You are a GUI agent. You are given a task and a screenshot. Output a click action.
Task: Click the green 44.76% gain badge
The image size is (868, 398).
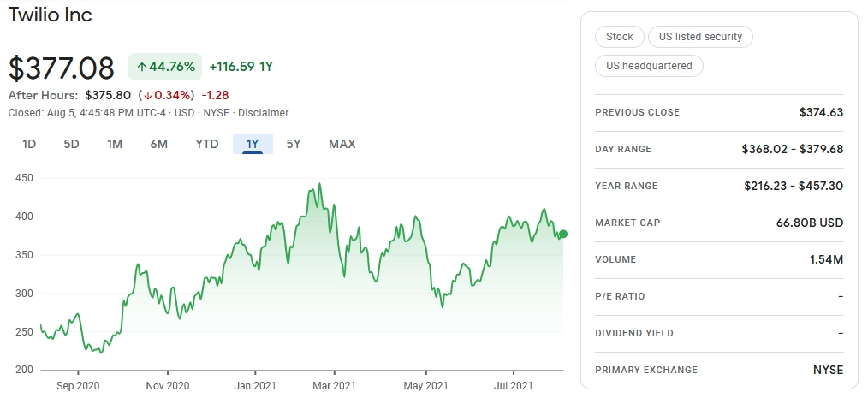tap(165, 67)
